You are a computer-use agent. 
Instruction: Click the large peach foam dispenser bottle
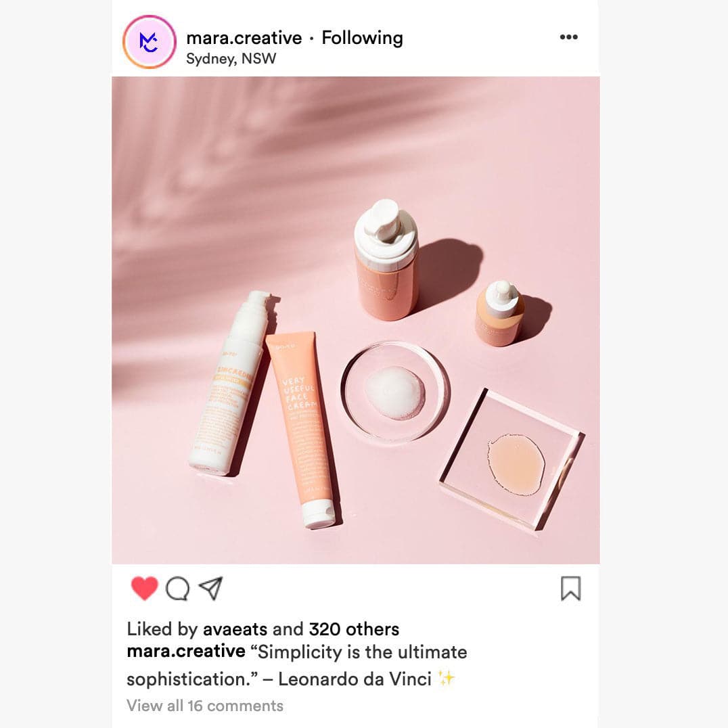coord(386,260)
